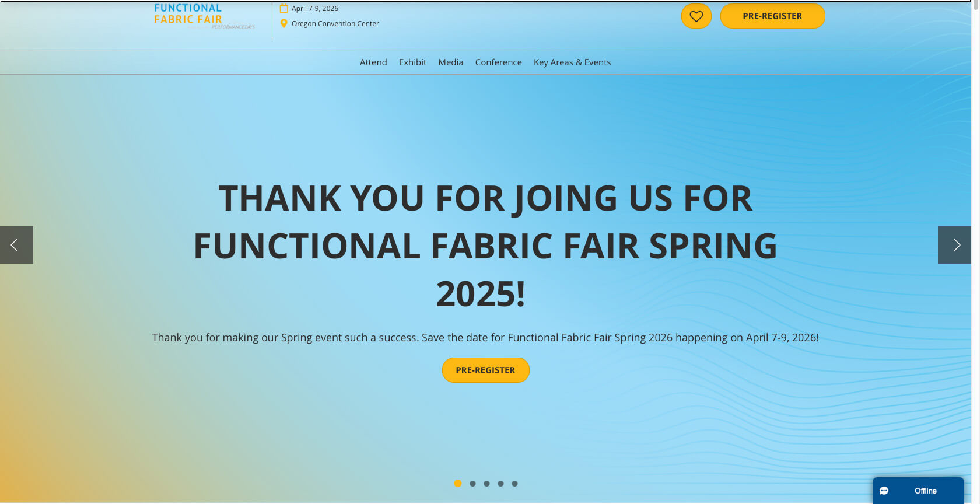The image size is (980, 504).
Task: Open the Exhibit menu
Action: [412, 62]
